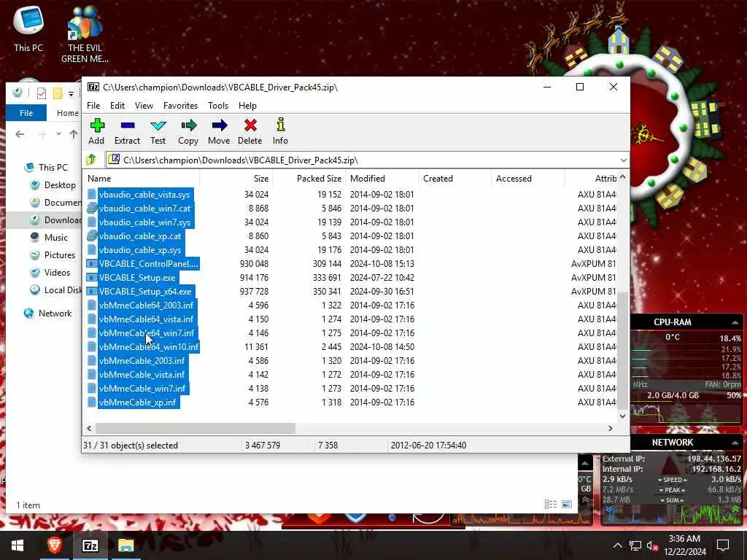
Task: Select Network in Explorer sidebar
Action: (x=49, y=314)
